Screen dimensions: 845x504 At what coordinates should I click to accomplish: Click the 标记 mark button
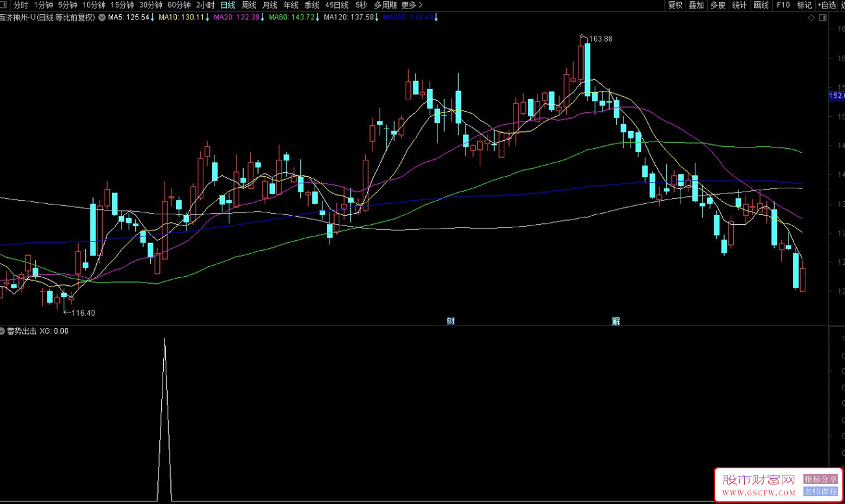(804, 5)
